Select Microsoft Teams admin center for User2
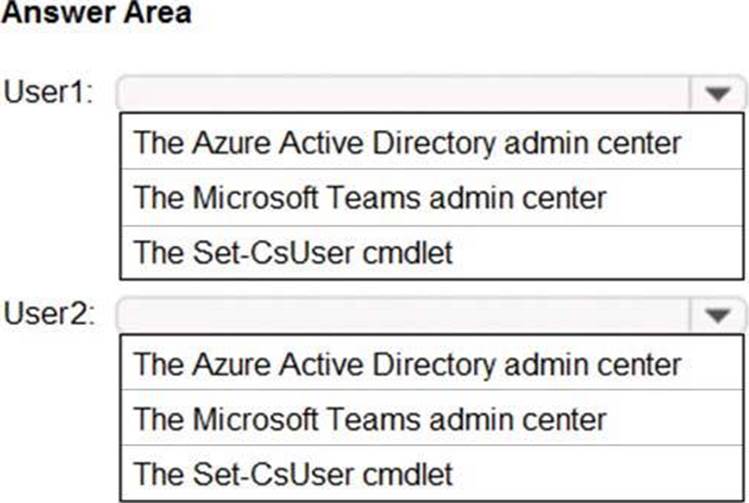The width and height of the screenshot is (749, 503). point(370,418)
